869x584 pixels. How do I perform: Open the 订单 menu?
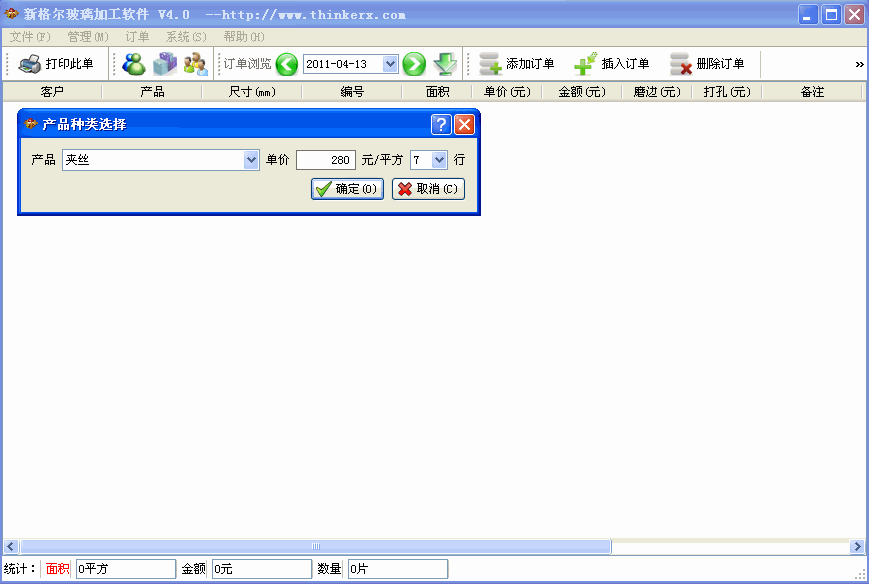pos(137,37)
